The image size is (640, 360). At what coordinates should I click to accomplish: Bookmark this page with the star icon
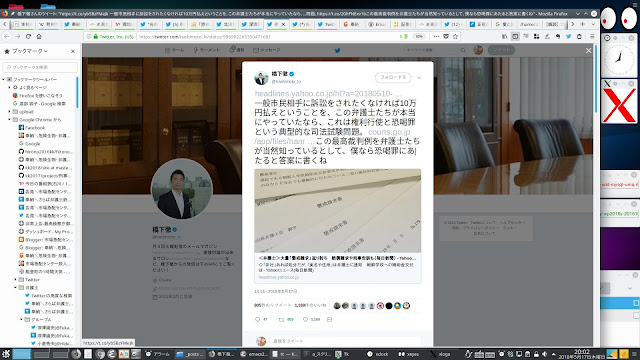click(x=455, y=36)
